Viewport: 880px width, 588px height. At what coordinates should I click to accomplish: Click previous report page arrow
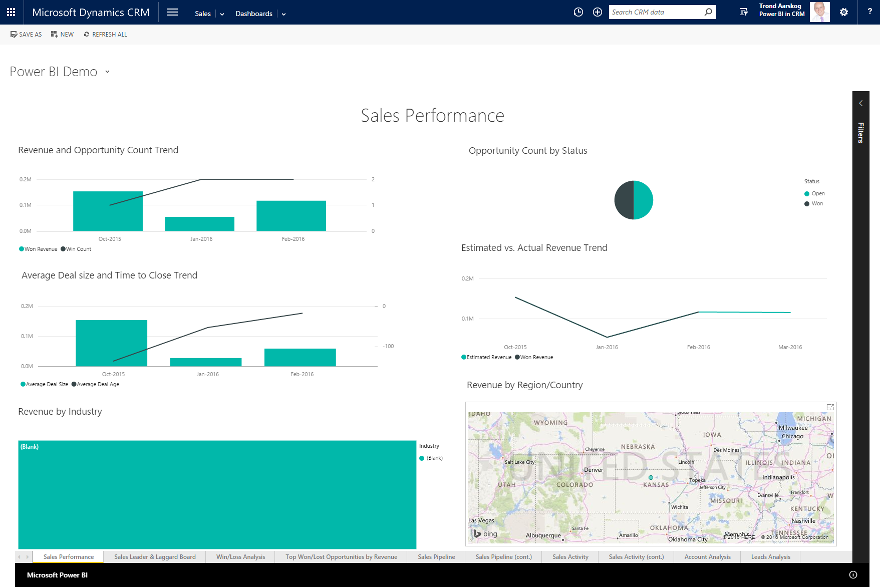[x=20, y=557]
